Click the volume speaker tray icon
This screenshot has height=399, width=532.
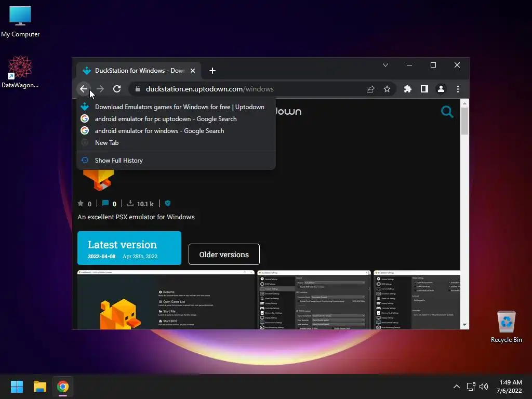[x=484, y=387]
